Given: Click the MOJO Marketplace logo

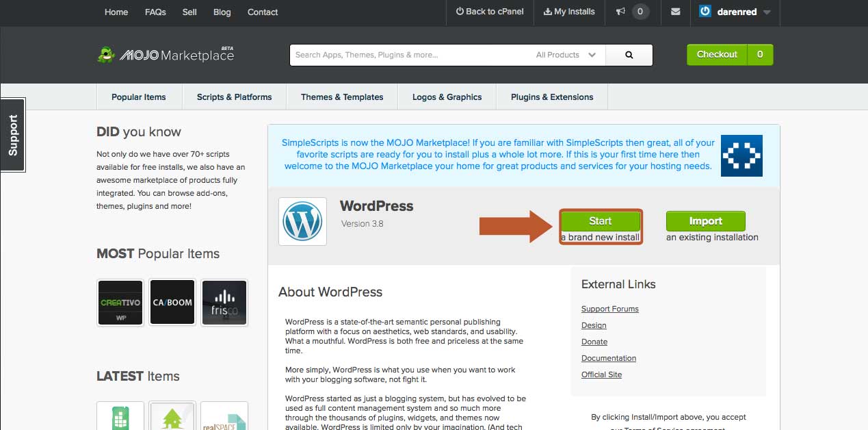Looking at the screenshot, I should pos(166,55).
